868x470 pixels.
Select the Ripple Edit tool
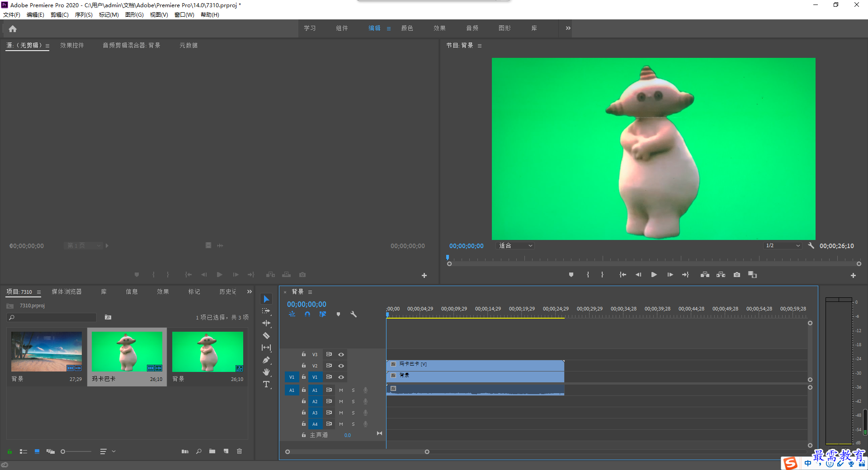click(x=266, y=323)
